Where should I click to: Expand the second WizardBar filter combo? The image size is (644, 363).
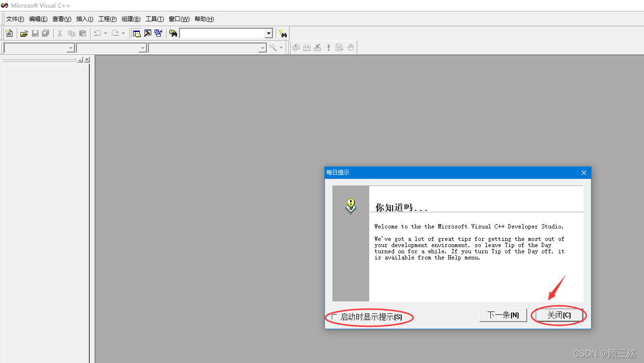click(143, 48)
